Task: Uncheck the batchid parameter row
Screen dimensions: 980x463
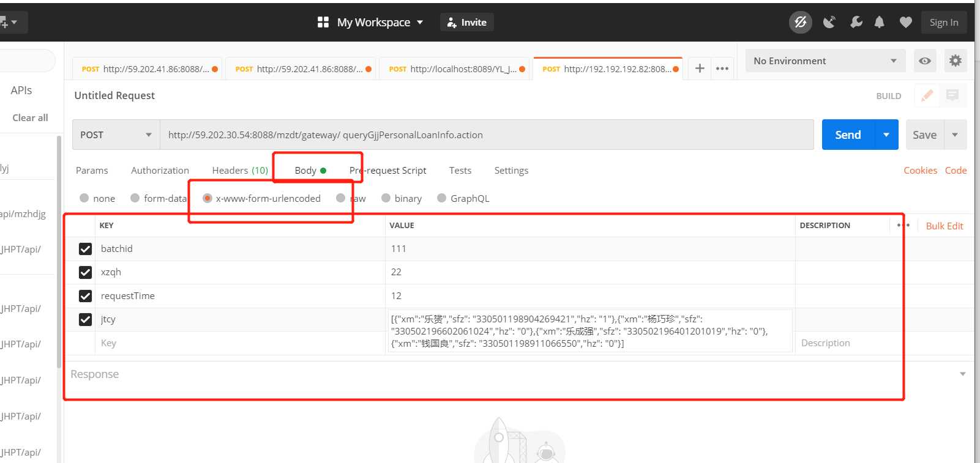Action: 85,249
